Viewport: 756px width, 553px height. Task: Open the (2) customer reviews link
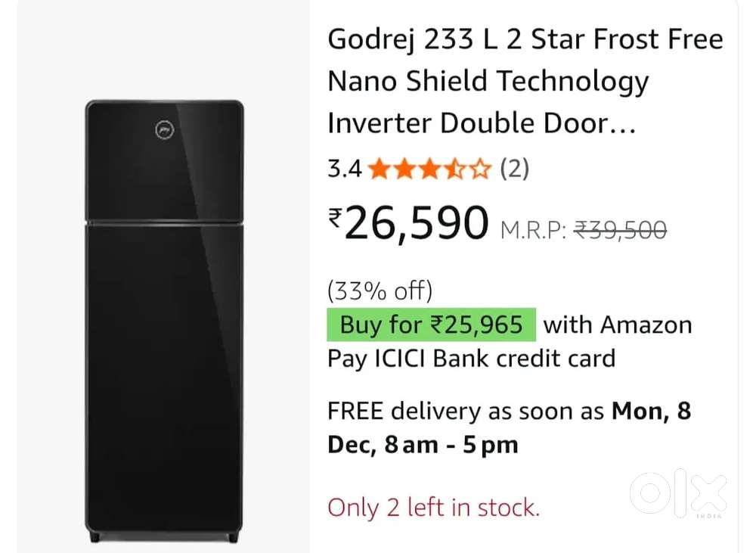click(514, 169)
